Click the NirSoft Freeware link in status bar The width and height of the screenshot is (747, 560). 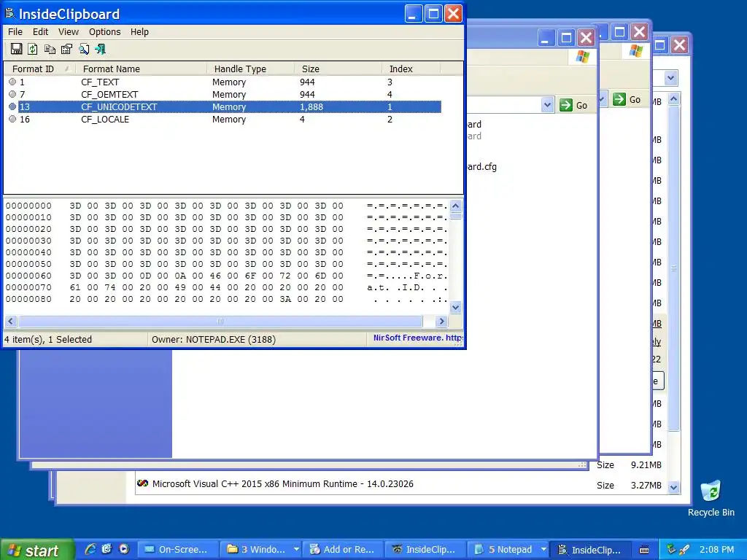pos(418,338)
